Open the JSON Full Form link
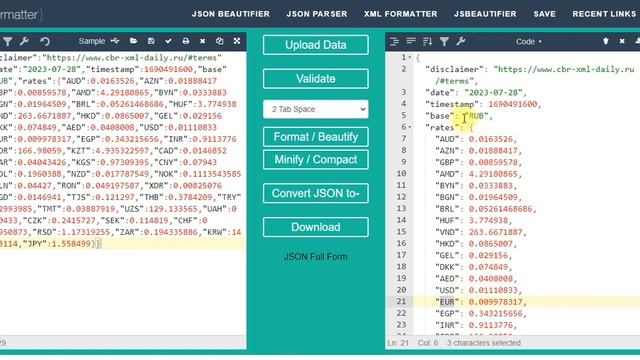640x360 pixels. coord(316,257)
